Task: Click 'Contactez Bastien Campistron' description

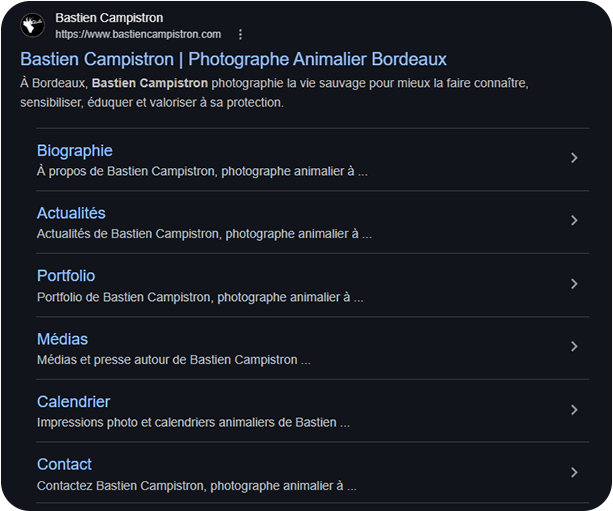Action: [197, 486]
